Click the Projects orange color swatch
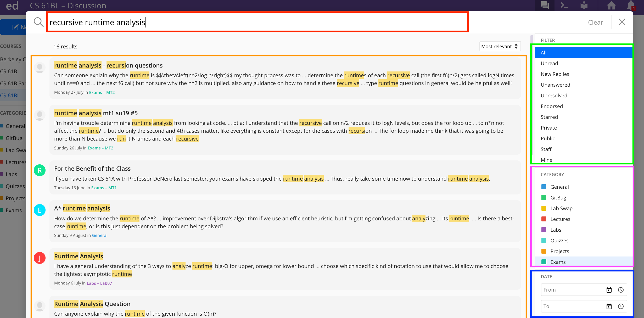Viewport: 644px width, 318px height. [544, 251]
